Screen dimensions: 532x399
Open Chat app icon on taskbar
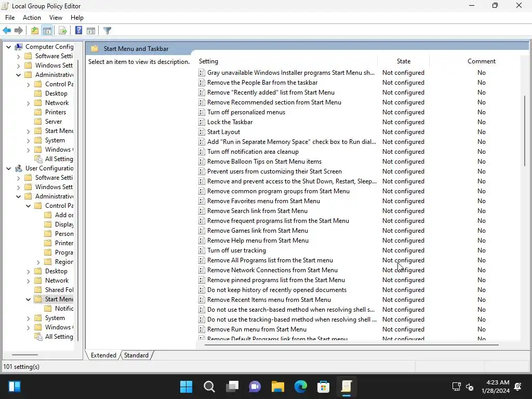point(255,387)
